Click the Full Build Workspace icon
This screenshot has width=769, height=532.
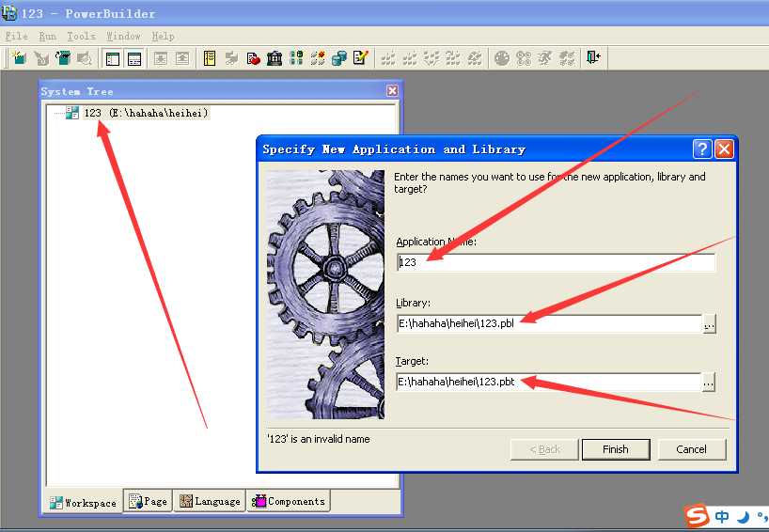(x=410, y=58)
